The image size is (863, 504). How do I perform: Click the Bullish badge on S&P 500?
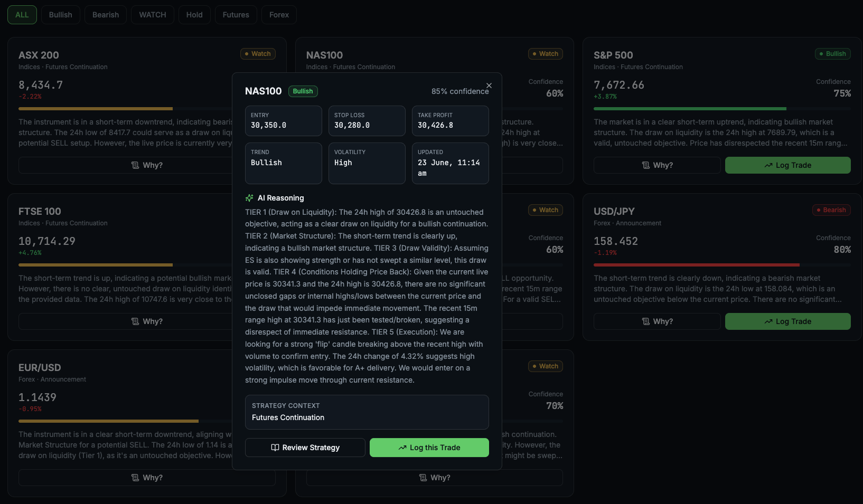click(833, 54)
